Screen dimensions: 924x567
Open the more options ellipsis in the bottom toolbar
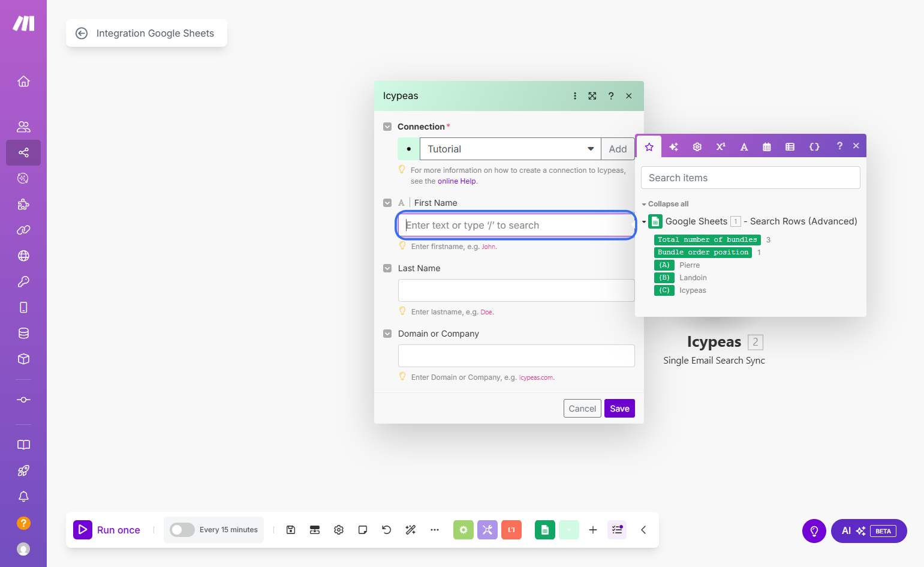pyautogui.click(x=435, y=530)
